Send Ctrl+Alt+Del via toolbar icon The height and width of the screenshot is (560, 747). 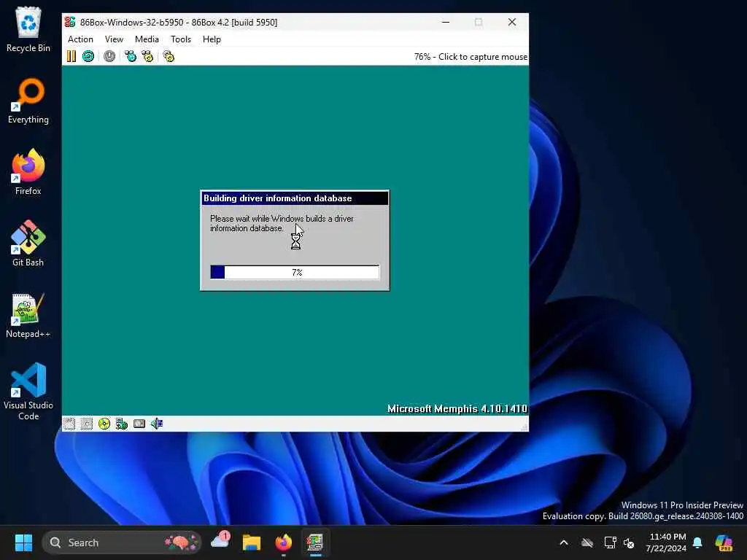coord(130,56)
